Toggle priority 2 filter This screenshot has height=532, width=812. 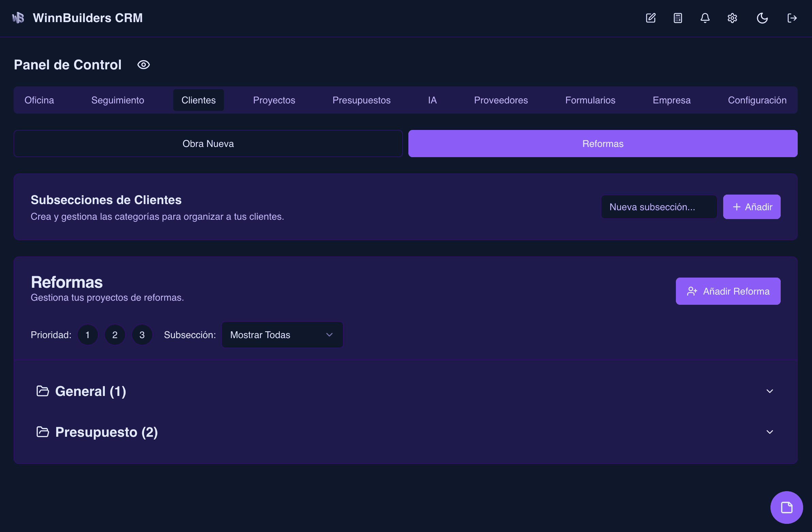click(115, 335)
